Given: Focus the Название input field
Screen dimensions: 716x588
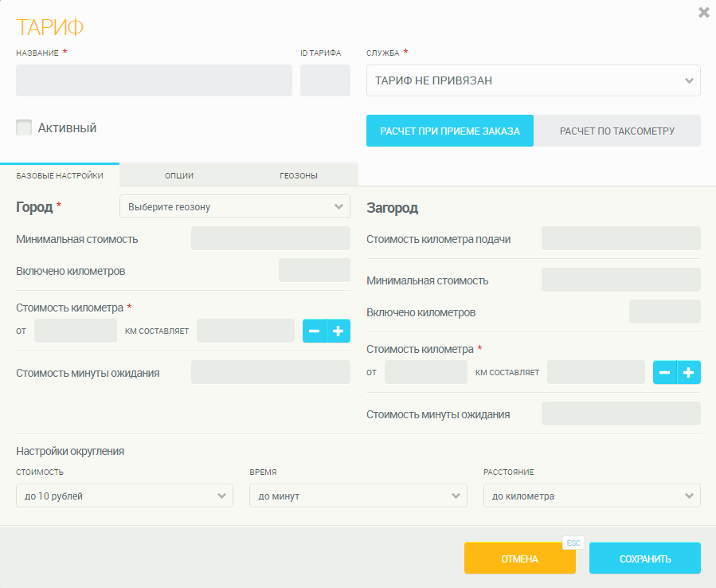Looking at the screenshot, I should pyautogui.click(x=154, y=80).
